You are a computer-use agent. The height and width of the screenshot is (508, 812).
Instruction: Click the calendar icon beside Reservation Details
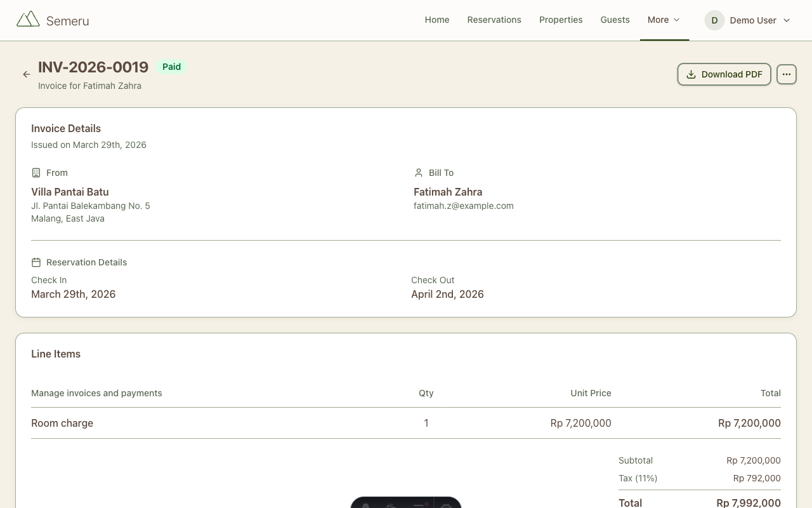pyautogui.click(x=36, y=262)
